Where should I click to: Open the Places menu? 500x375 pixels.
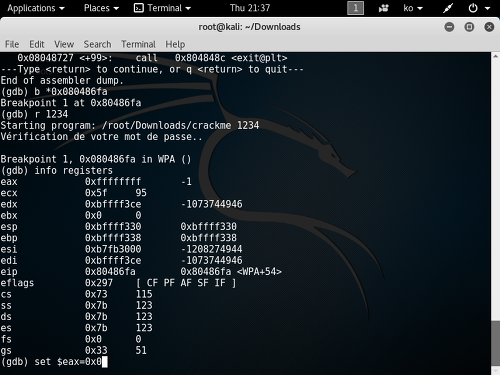tap(101, 8)
